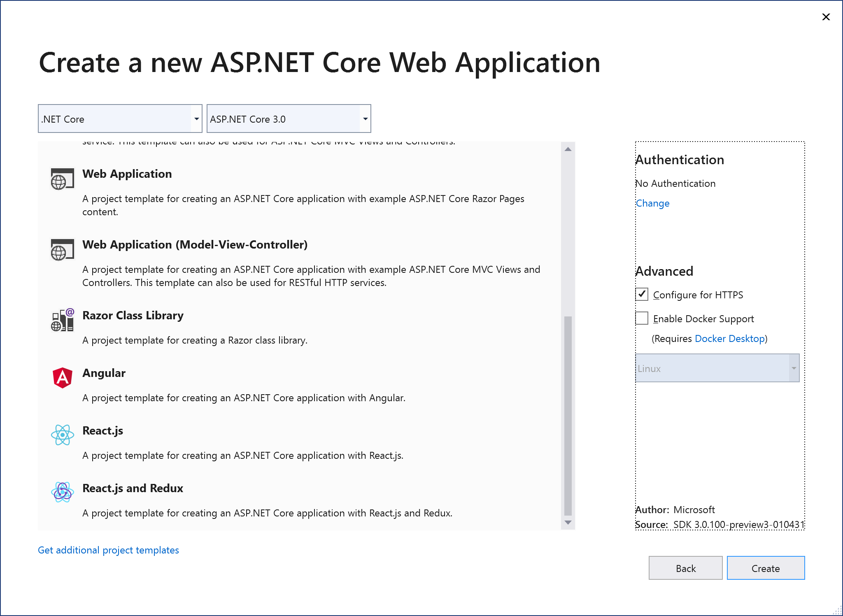Click the Author: Microsoft text
This screenshot has height=616, width=843.
point(675,510)
